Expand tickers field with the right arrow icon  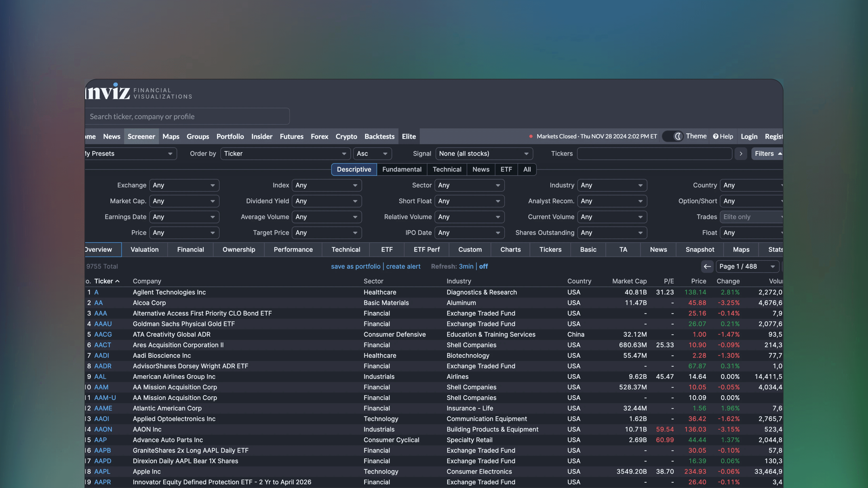coord(741,154)
